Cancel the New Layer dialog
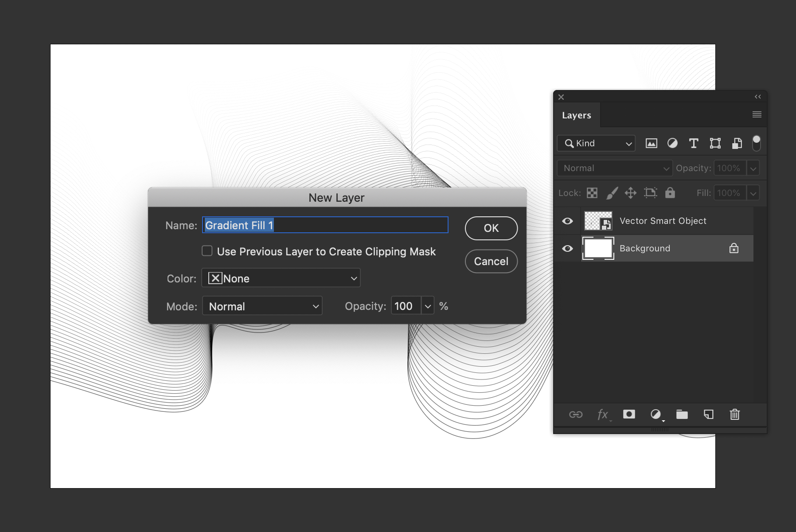 click(491, 261)
